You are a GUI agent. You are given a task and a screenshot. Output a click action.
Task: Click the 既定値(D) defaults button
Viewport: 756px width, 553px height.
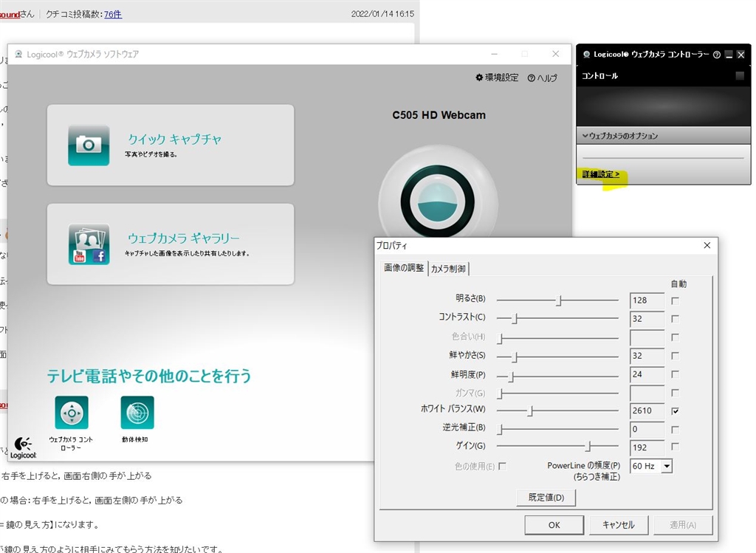pyautogui.click(x=546, y=497)
